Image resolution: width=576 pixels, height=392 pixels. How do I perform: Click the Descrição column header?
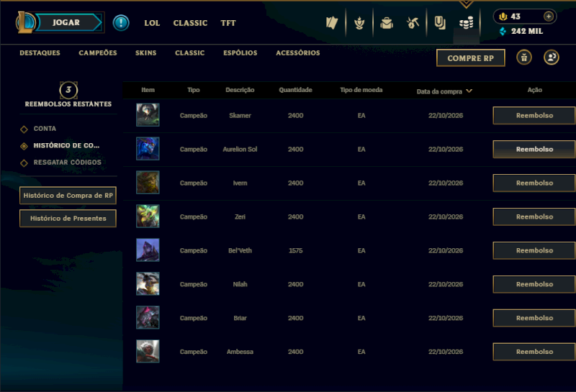pos(240,90)
